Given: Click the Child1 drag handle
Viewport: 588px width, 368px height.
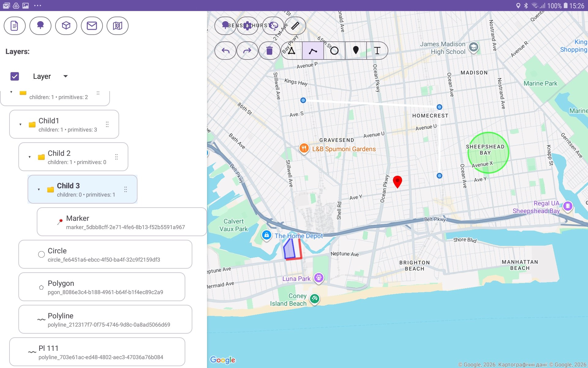Looking at the screenshot, I should pos(107,124).
